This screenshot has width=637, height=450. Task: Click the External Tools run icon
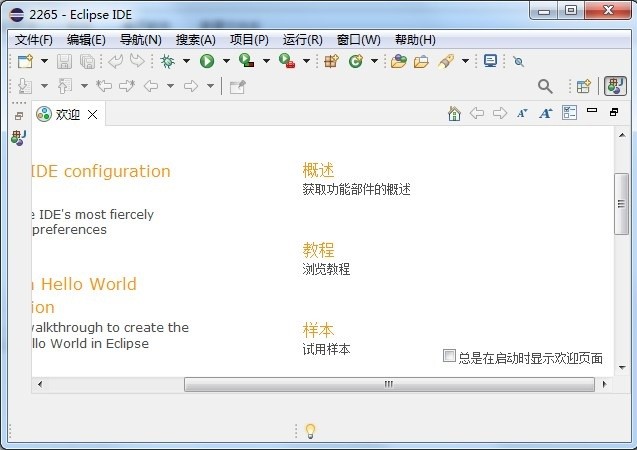(287, 61)
